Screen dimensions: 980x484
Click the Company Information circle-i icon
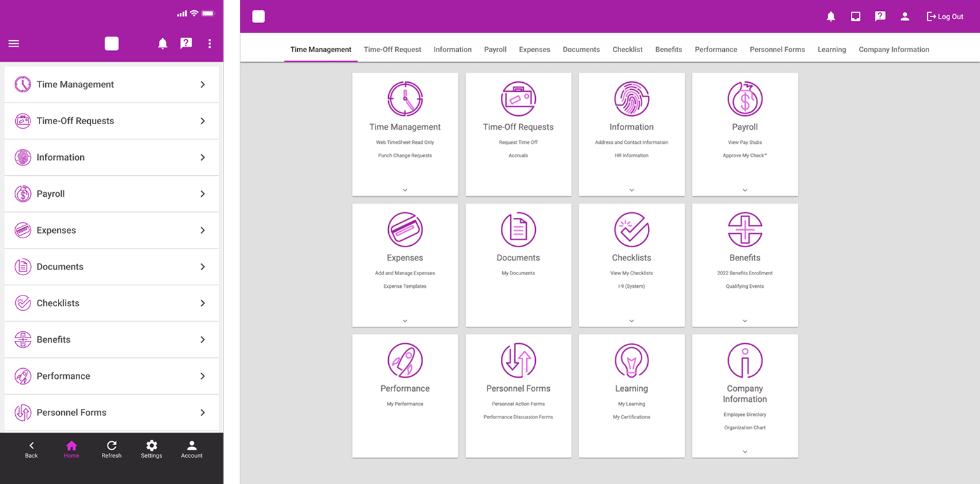point(745,360)
